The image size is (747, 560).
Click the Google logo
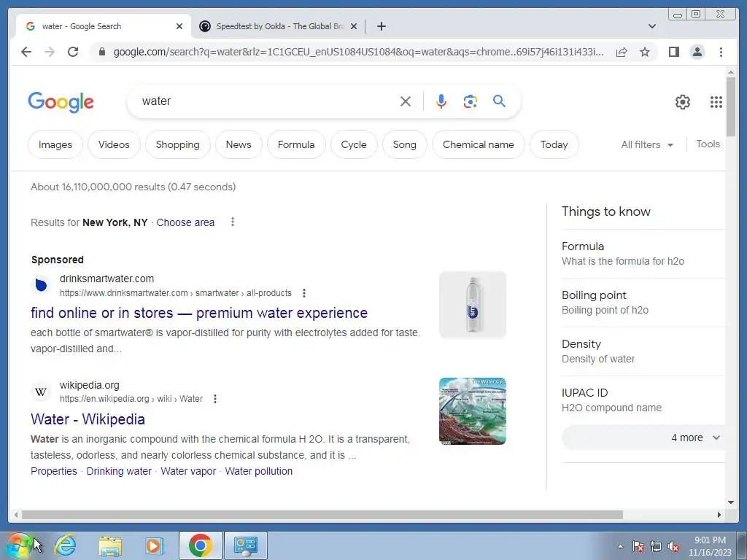[61, 102]
